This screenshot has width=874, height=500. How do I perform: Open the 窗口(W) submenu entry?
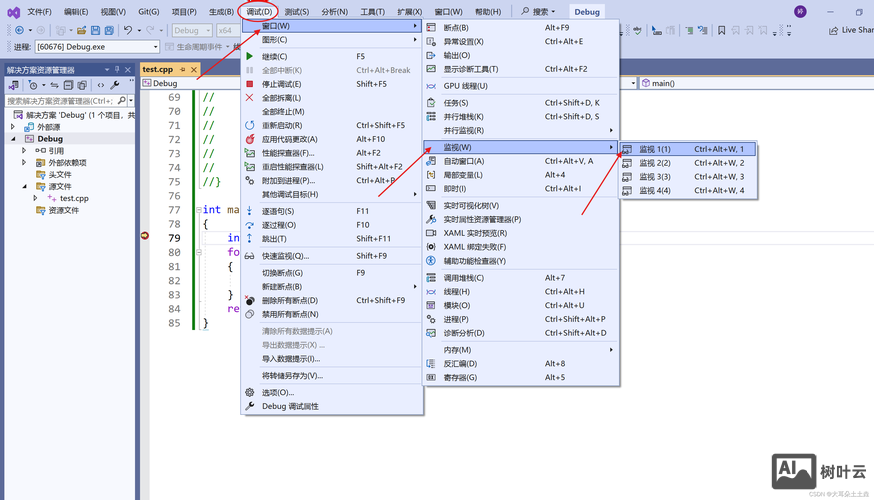coord(332,26)
